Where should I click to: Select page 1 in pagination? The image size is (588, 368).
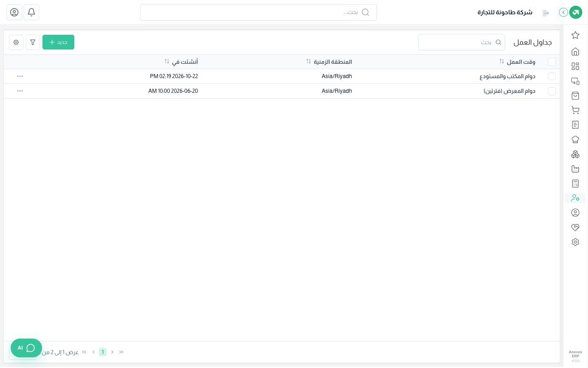[102, 352]
